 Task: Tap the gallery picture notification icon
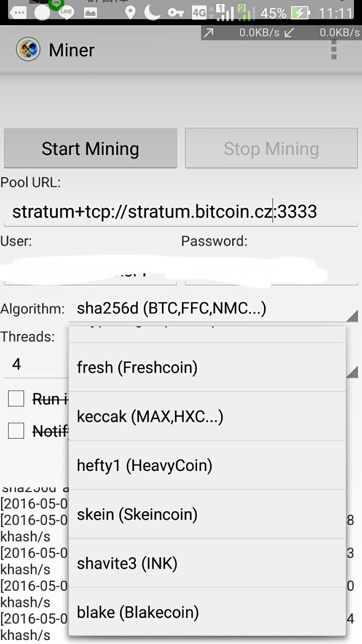point(90,13)
